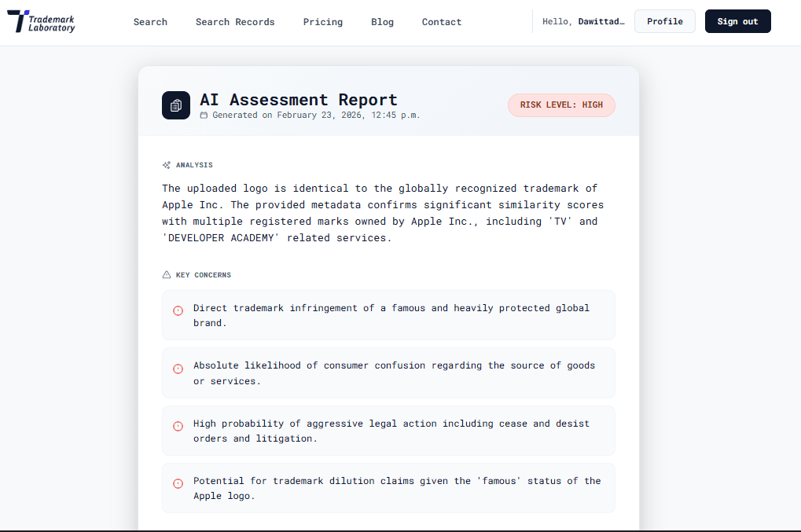Click the warning triangle beside KEY CONCERNS
This screenshot has width=801, height=532.
tap(166, 274)
